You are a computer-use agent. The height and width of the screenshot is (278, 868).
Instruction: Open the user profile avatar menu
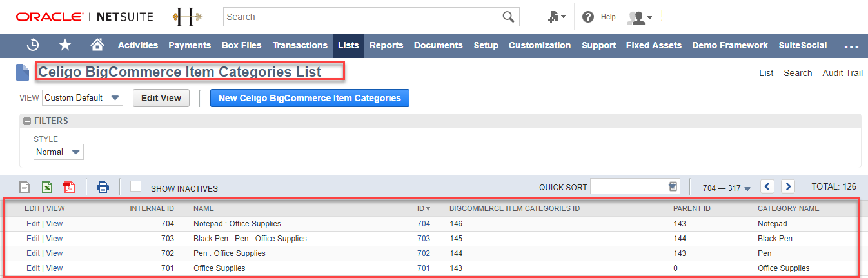coord(640,17)
